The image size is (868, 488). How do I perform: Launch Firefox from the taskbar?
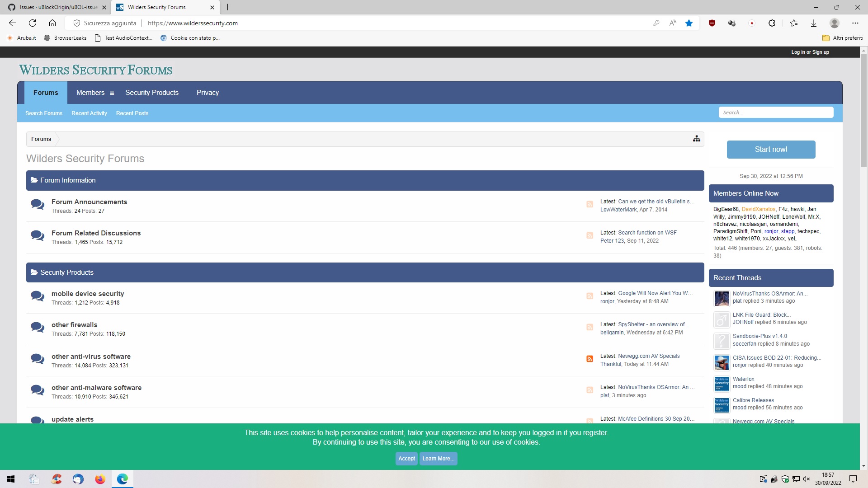100,479
